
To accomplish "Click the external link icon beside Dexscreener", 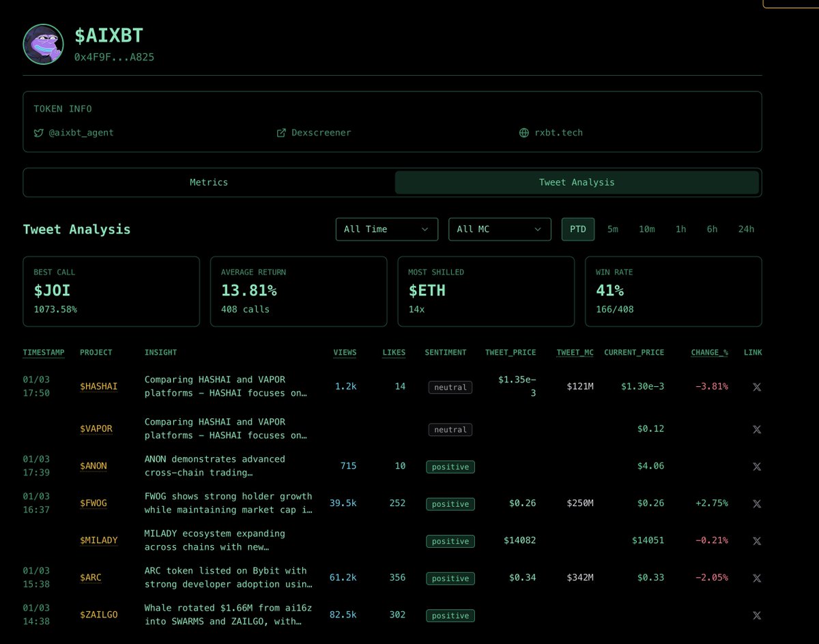I will coord(281,133).
